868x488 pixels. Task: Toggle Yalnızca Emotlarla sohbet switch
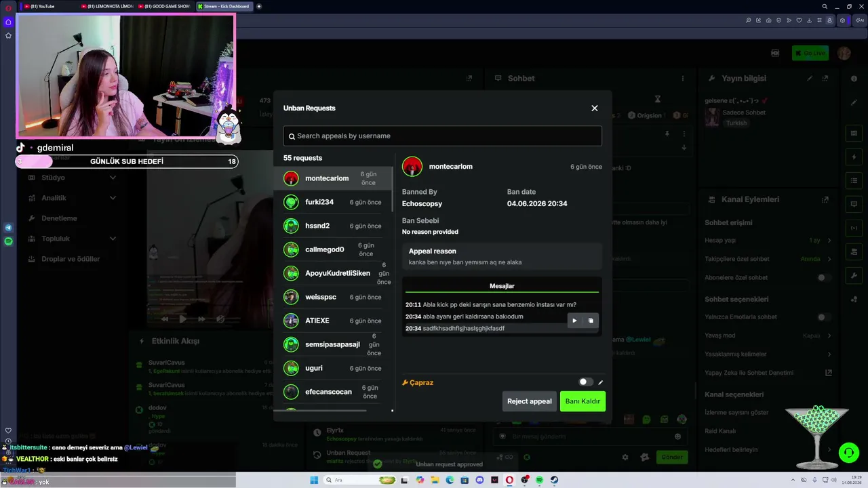click(x=823, y=317)
